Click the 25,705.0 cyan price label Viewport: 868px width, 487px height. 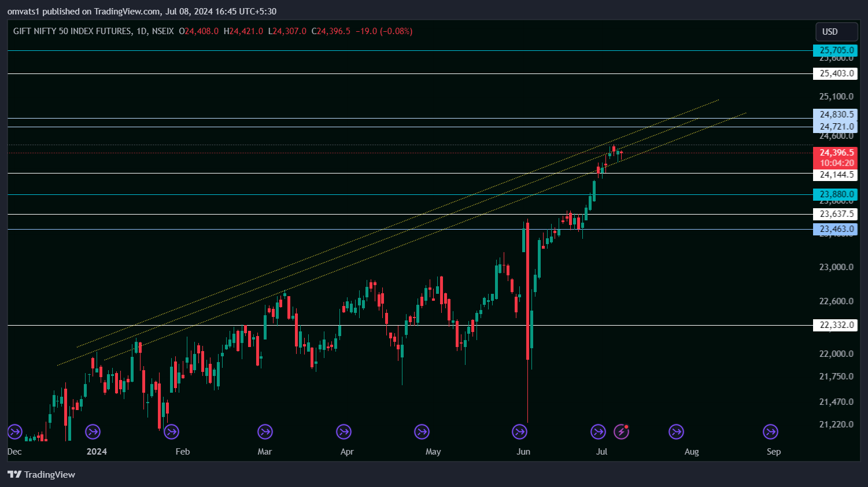(836, 50)
